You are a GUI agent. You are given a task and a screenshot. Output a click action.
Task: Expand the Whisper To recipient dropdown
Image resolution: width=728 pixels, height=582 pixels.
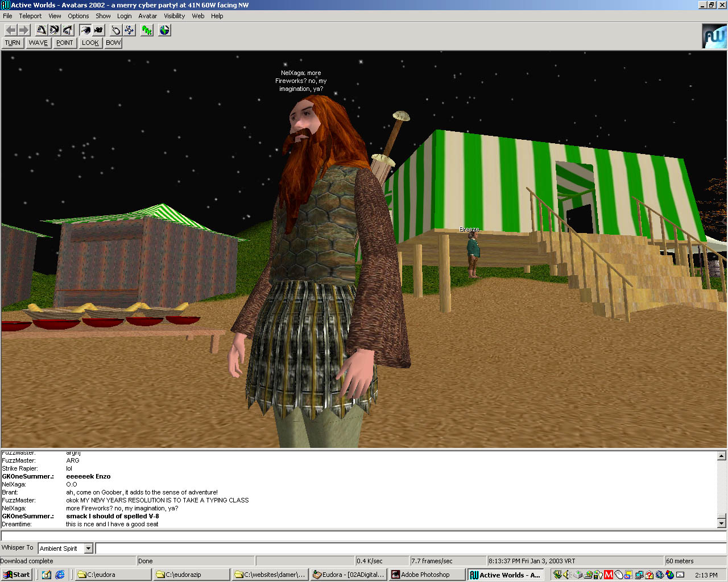[88, 548]
